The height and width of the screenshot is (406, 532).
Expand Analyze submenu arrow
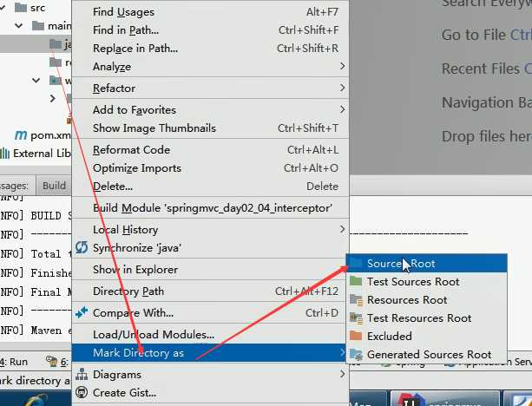pos(342,66)
